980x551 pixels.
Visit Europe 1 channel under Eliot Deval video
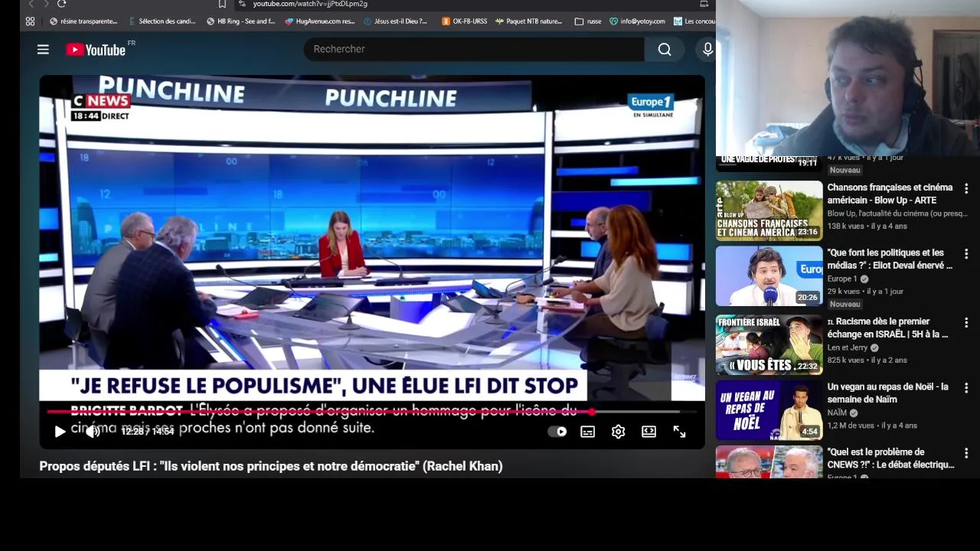pos(842,279)
